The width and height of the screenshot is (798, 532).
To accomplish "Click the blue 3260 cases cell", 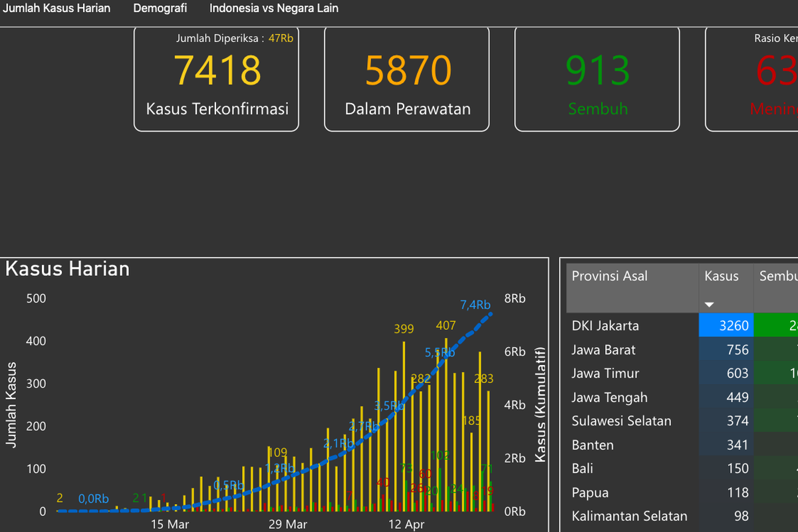I will tap(726, 326).
